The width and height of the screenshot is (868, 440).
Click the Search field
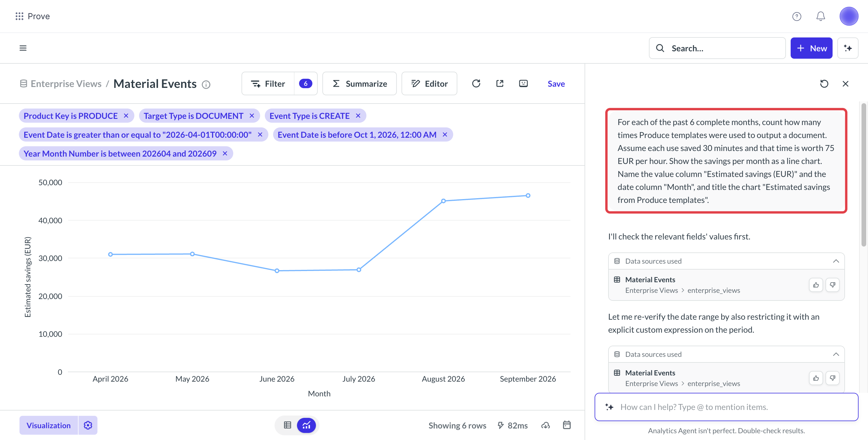point(717,48)
